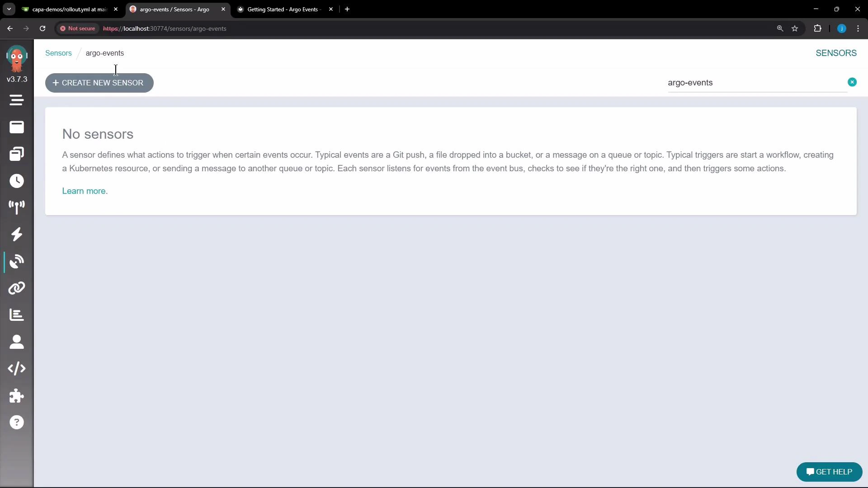This screenshot has height=488, width=868.
Task: Clear the argo-events namespace filter
Action: tap(852, 82)
